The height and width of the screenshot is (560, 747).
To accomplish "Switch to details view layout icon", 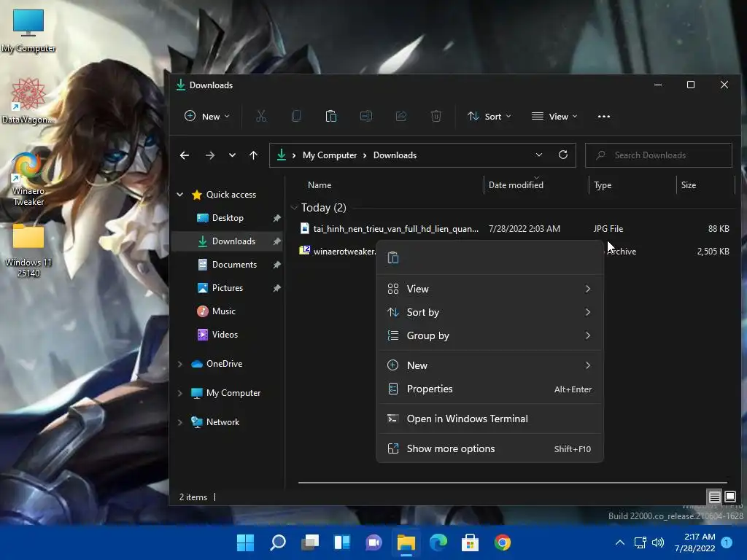I will [x=714, y=497].
